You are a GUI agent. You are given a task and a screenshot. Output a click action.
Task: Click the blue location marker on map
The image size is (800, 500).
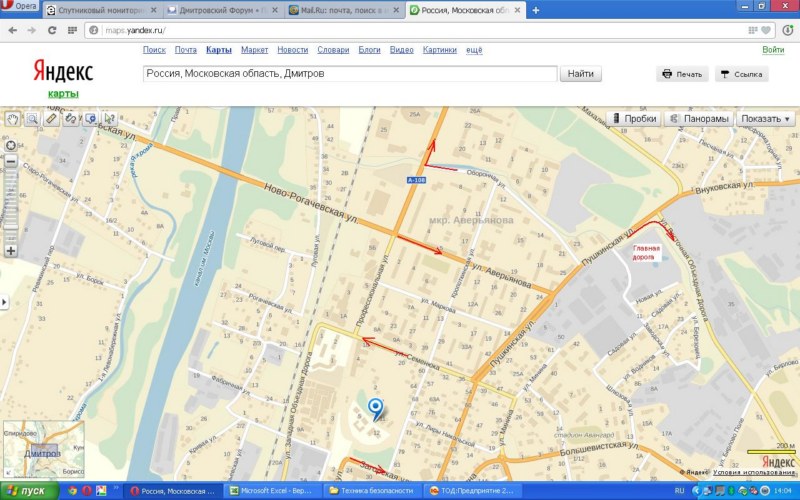(x=376, y=409)
